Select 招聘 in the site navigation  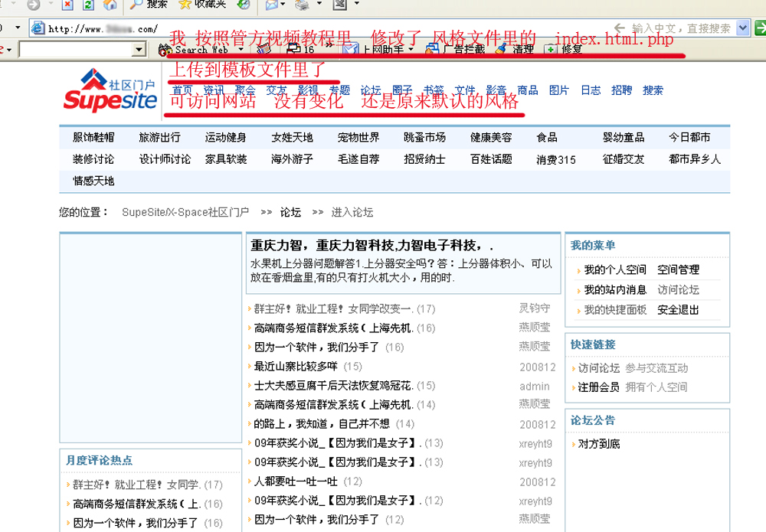click(x=621, y=90)
